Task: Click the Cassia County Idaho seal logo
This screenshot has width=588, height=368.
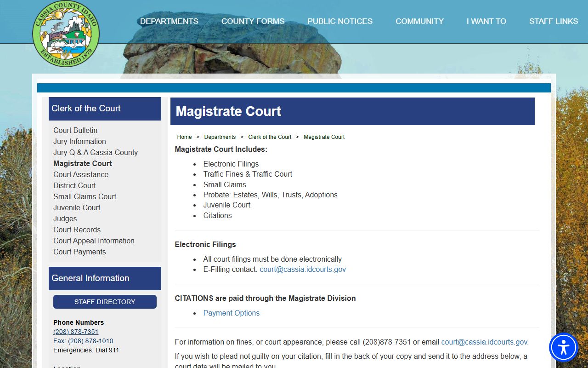Action: 66,34
